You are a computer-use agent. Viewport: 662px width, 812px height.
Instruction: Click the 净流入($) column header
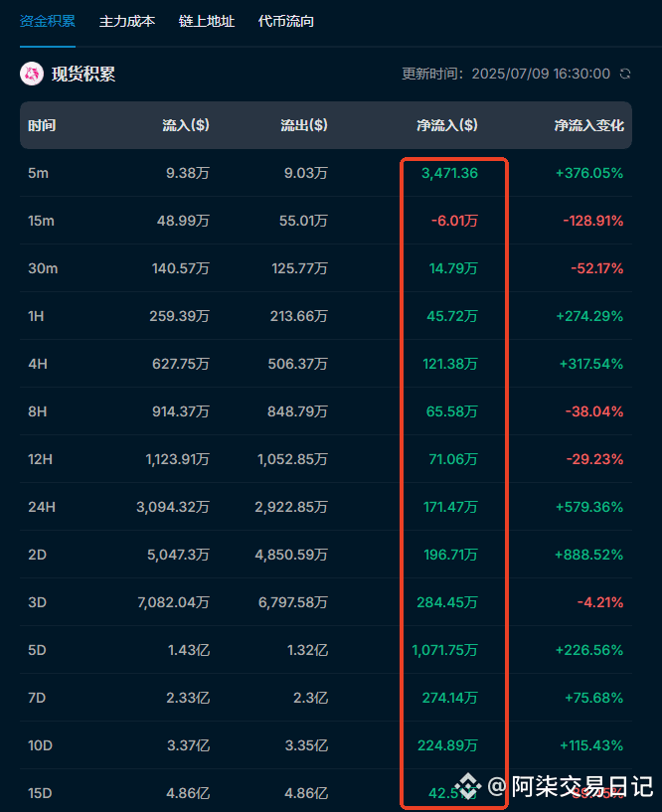click(447, 125)
